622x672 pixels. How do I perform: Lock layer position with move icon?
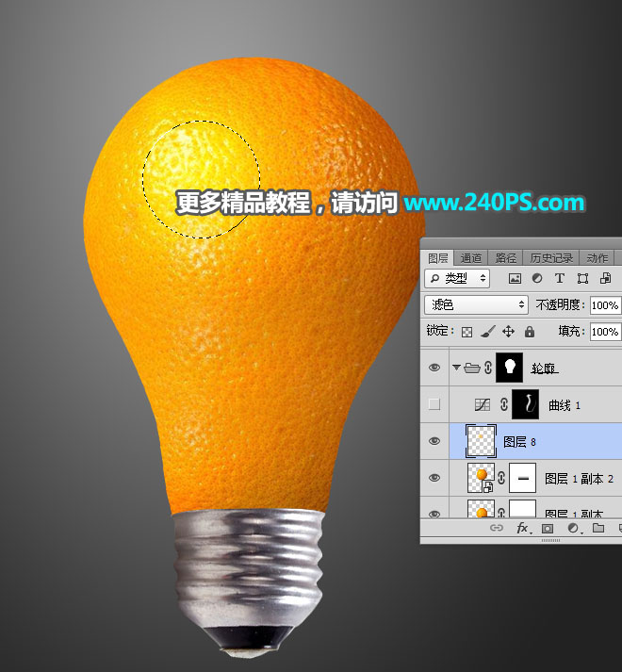click(508, 332)
